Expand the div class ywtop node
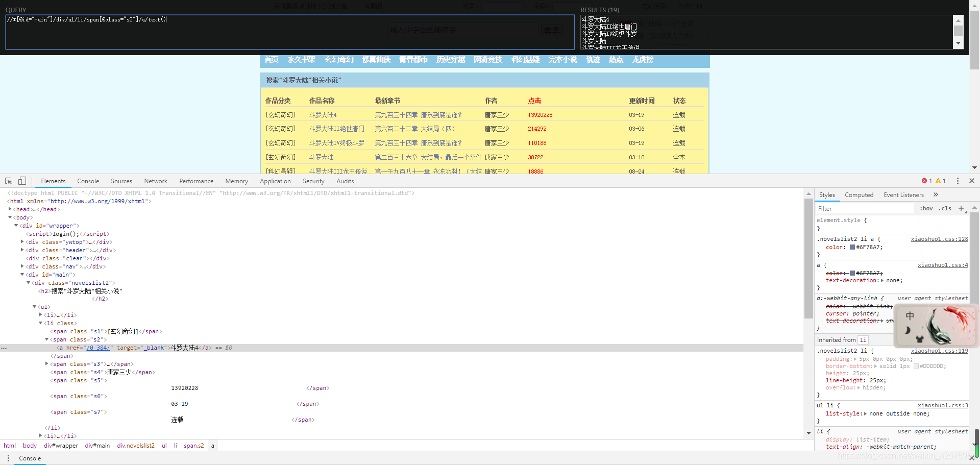This screenshot has height=465, width=980. (22, 242)
